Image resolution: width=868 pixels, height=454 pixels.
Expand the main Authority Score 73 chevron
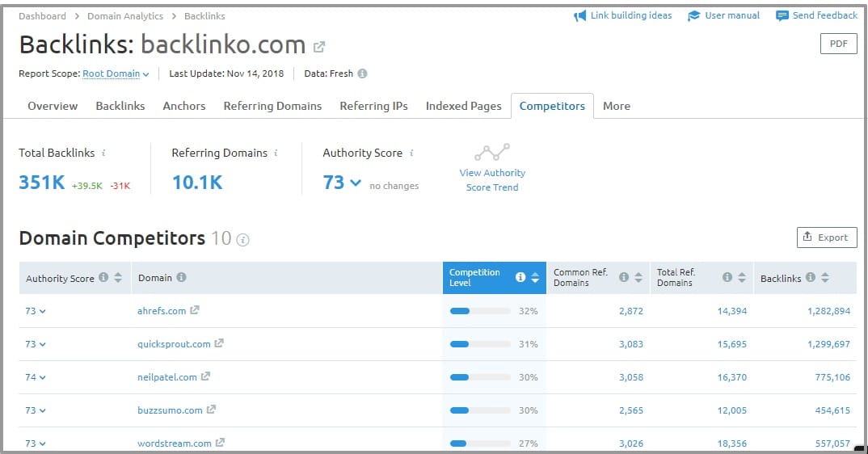[x=356, y=183]
